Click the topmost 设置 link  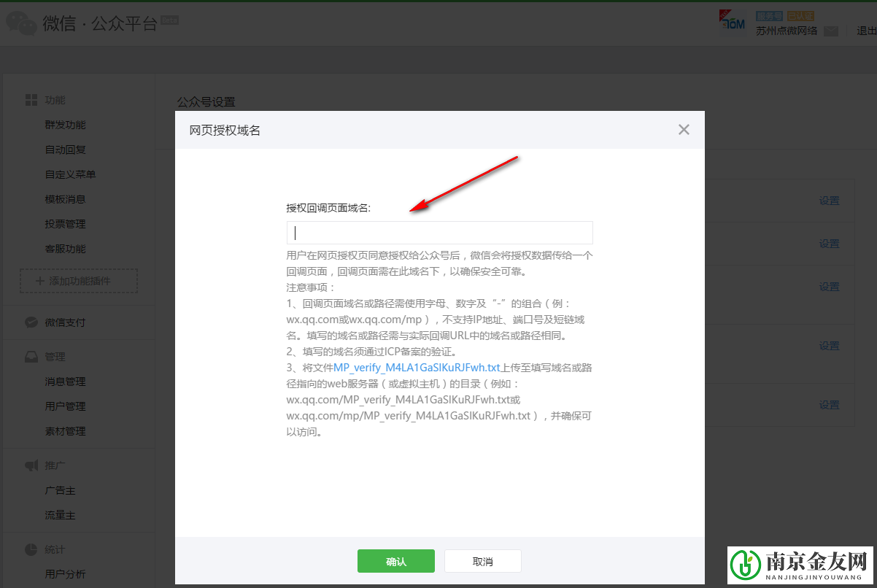coord(829,199)
